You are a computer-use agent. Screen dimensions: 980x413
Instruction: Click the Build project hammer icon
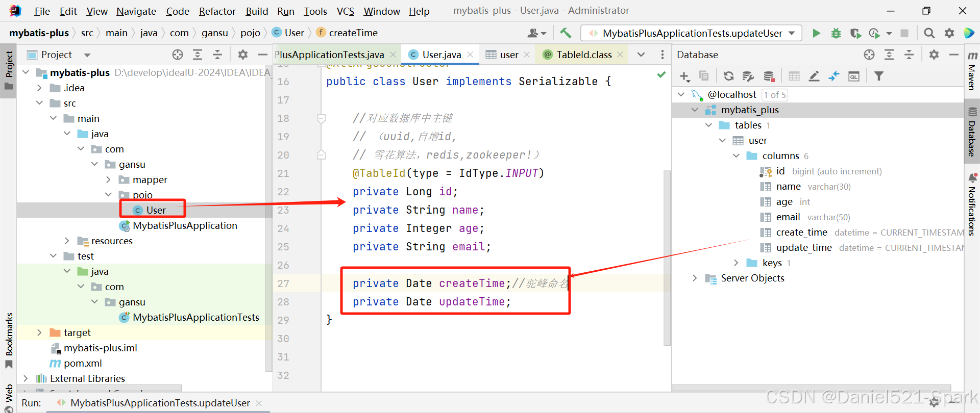point(566,33)
